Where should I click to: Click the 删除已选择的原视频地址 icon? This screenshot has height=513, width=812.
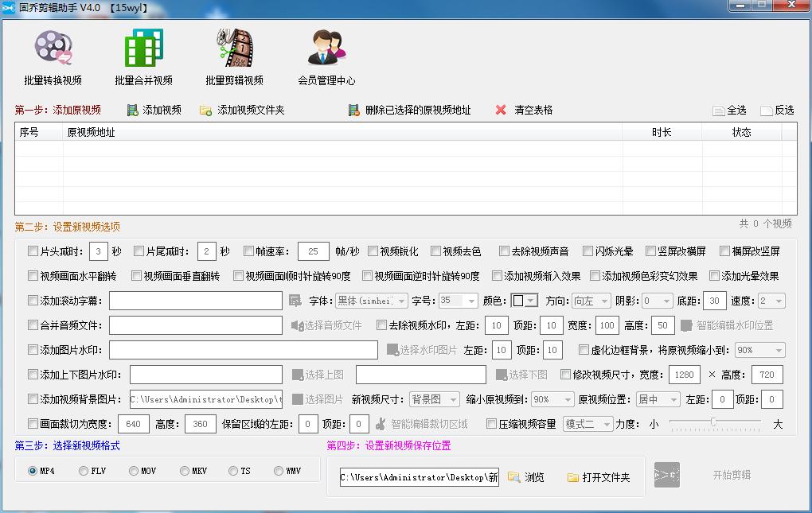click(x=353, y=110)
